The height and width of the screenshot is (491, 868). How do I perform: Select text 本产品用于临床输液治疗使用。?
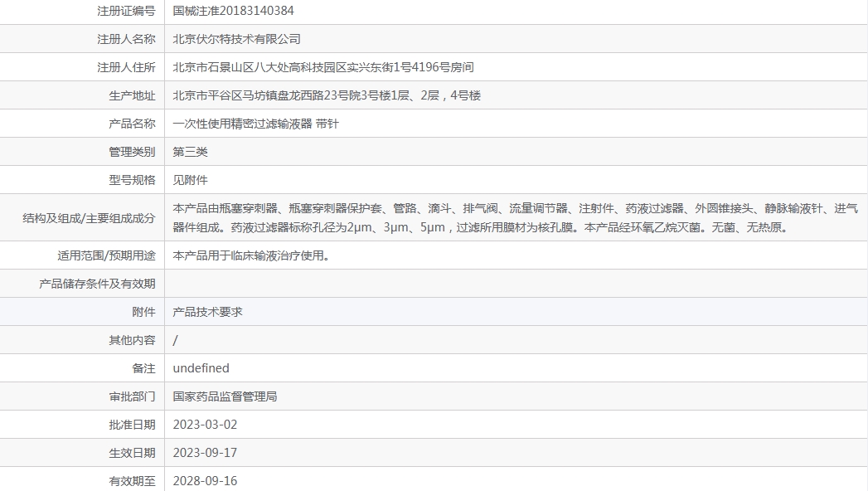click(252, 255)
